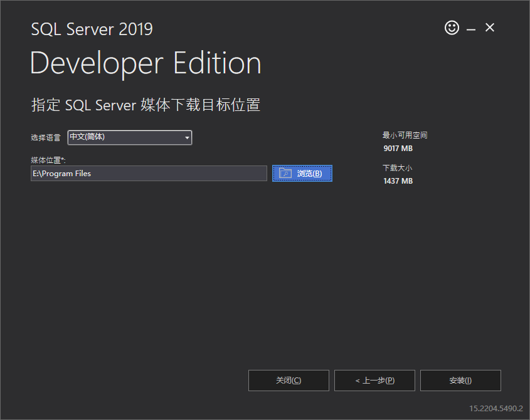Open the 中文(简体) language dropdown
The height and width of the screenshot is (420, 530).
click(130, 137)
